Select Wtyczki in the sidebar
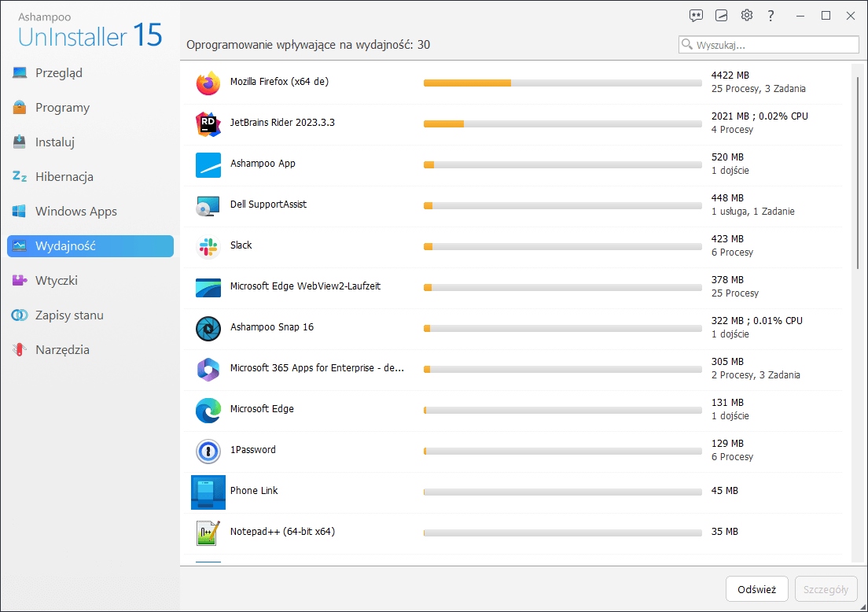 (x=56, y=281)
